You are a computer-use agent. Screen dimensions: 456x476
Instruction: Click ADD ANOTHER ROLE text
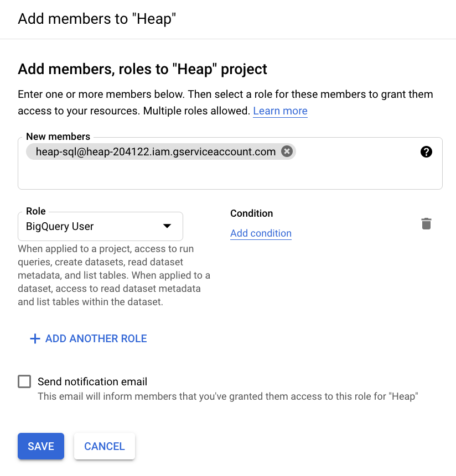click(x=96, y=338)
